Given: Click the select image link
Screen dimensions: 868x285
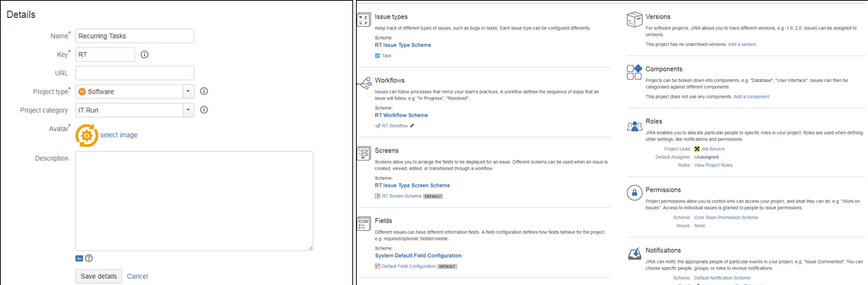Looking at the screenshot, I should (119, 135).
